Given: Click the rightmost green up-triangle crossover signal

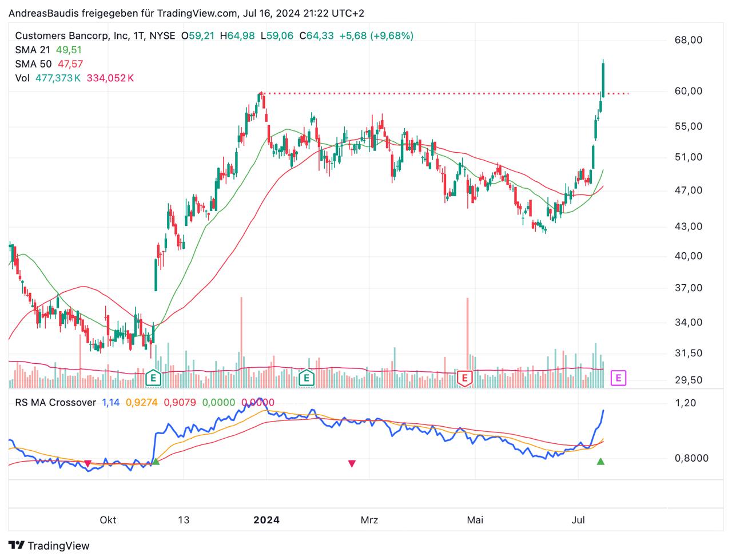Looking at the screenshot, I should coord(600,462).
